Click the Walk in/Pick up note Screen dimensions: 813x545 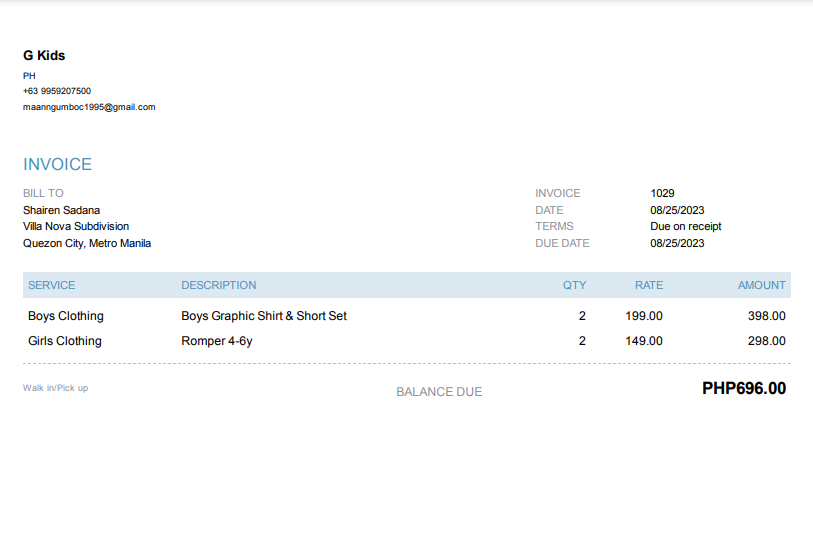[x=55, y=388]
